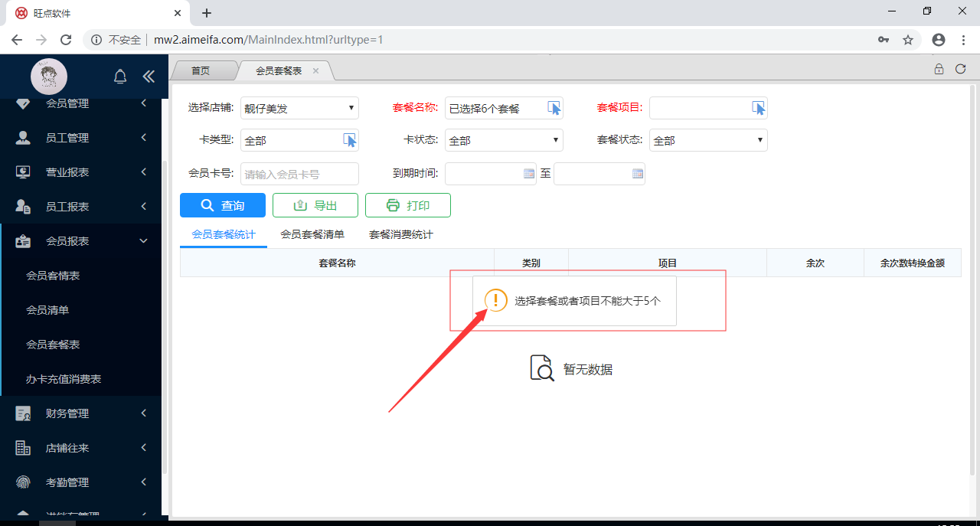980x526 pixels.
Task: Open the end date calendar icon
Action: tap(638, 174)
